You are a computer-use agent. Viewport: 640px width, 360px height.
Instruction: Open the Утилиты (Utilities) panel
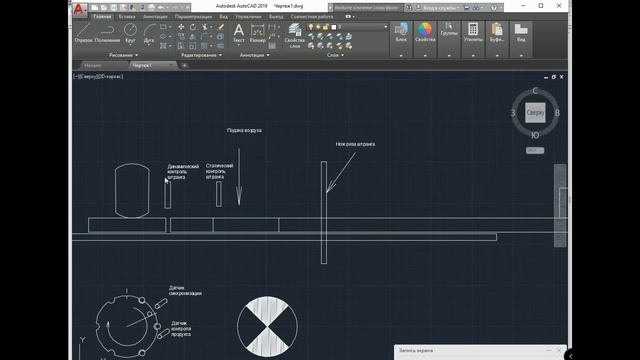click(x=473, y=33)
